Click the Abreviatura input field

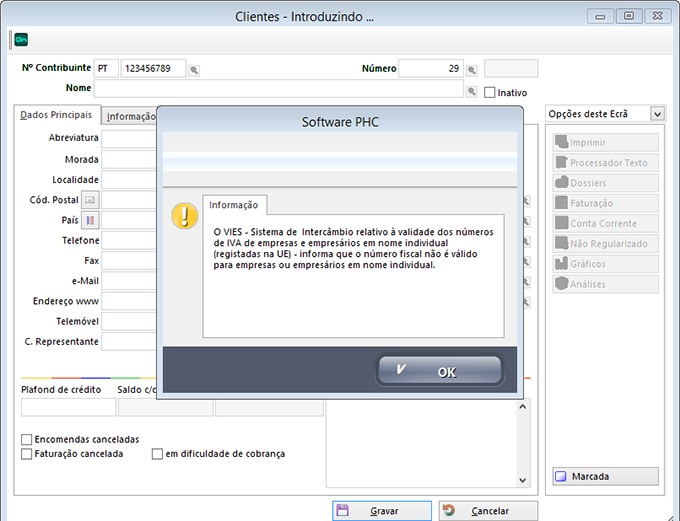click(x=129, y=139)
